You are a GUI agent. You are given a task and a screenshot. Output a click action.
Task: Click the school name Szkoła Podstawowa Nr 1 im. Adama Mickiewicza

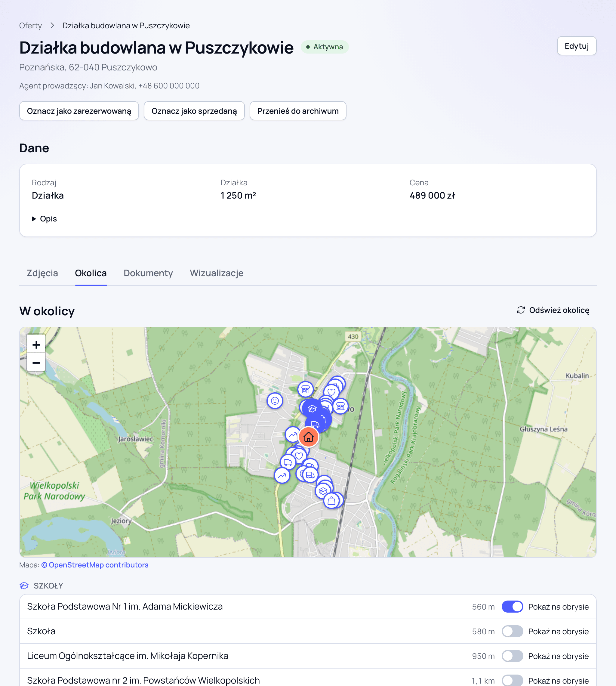click(x=125, y=607)
